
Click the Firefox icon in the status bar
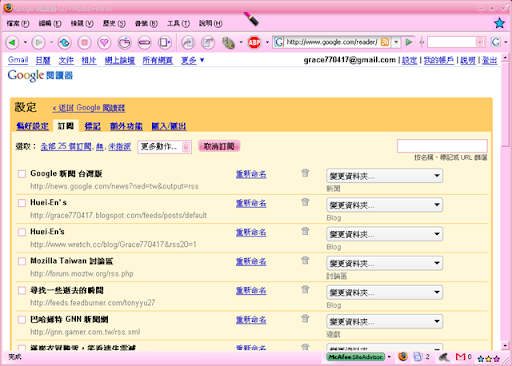click(x=403, y=357)
